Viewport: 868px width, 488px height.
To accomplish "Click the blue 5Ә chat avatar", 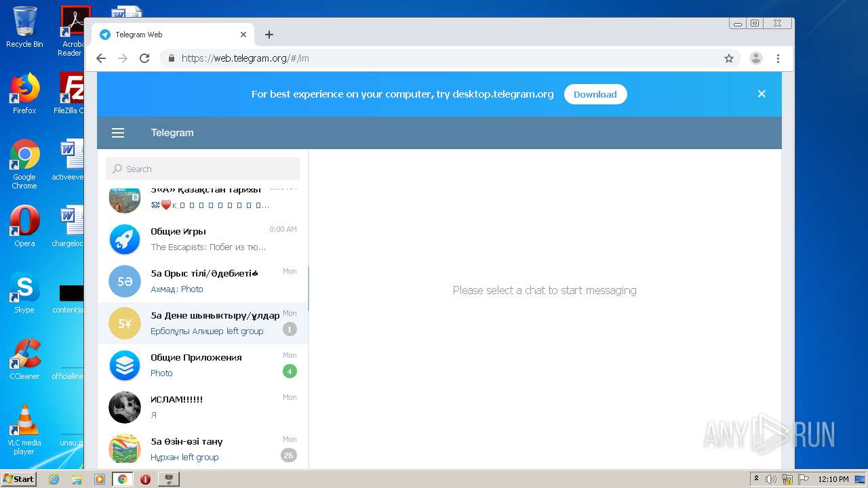I will pyautogui.click(x=125, y=281).
